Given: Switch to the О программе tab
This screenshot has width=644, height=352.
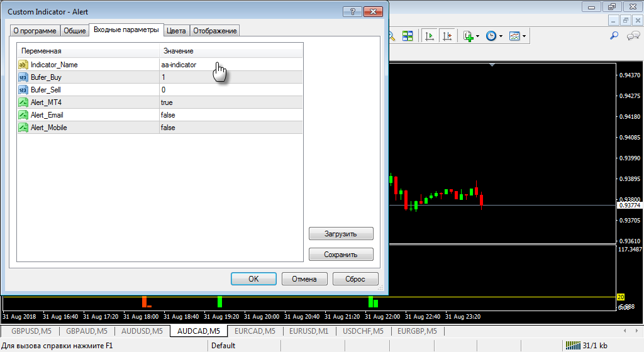Looking at the screenshot, I should coord(35,31).
